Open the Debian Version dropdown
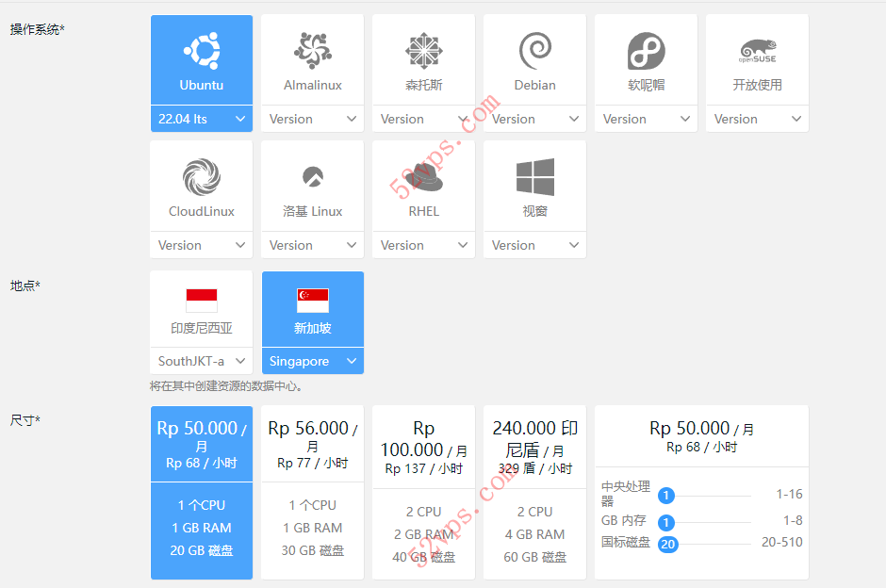 (x=535, y=119)
